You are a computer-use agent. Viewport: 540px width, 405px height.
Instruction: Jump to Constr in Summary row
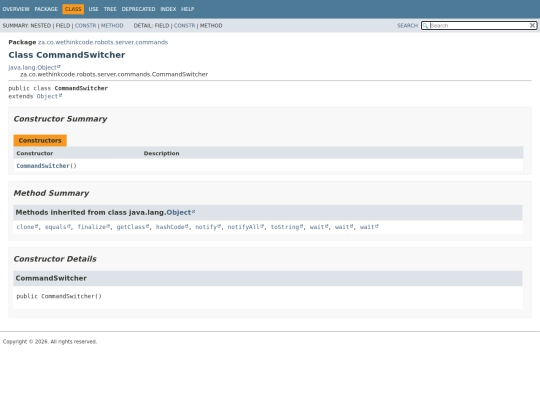pyautogui.click(x=85, y=25)
